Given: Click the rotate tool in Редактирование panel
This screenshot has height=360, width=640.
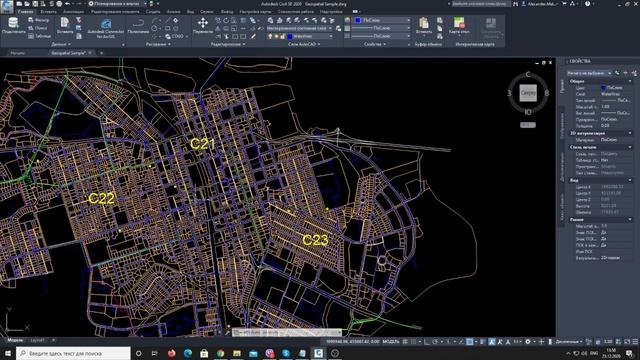Looking at the screenshot, I should tap(226, 20).
